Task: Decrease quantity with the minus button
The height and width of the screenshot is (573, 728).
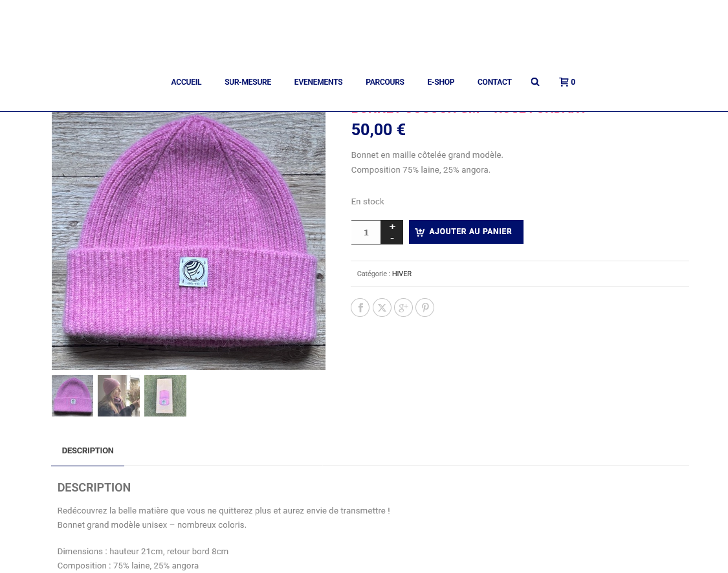Action: tap(392, 238)
